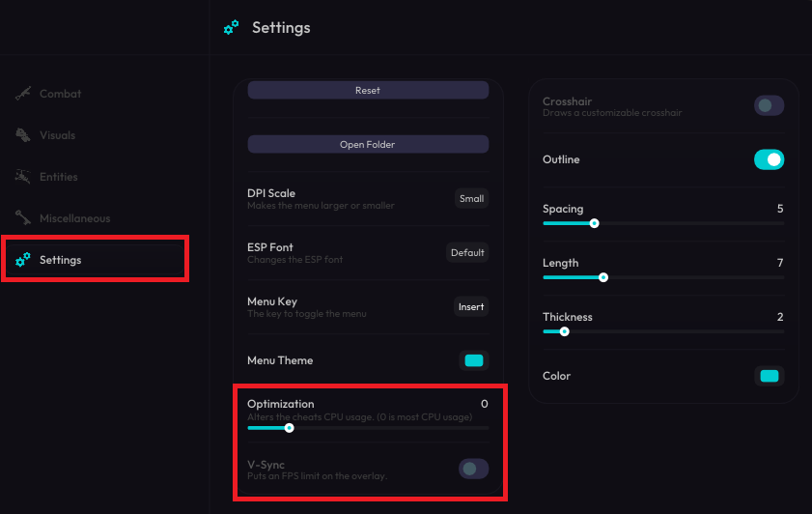Pick the Menu Theme color swatch
Screen dimensions: 812x514
pos(473,360)
